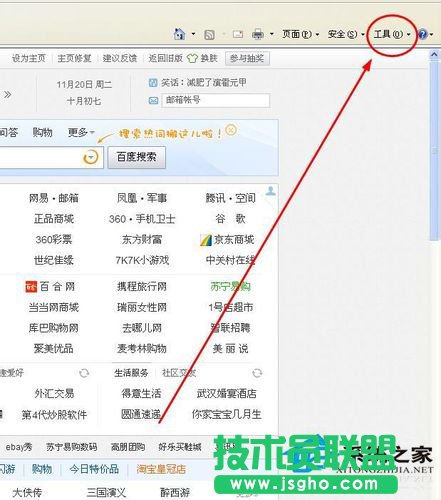The height and width of the screenshot is (500, 441).
Task: Expand the 更多 search category dropdown
Action: (81, 132)
